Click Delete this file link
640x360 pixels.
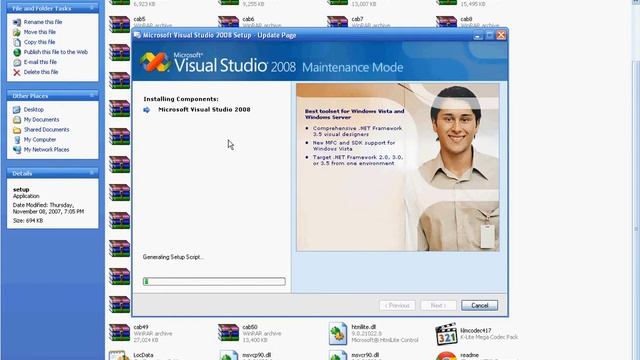(x=41, y=72)
